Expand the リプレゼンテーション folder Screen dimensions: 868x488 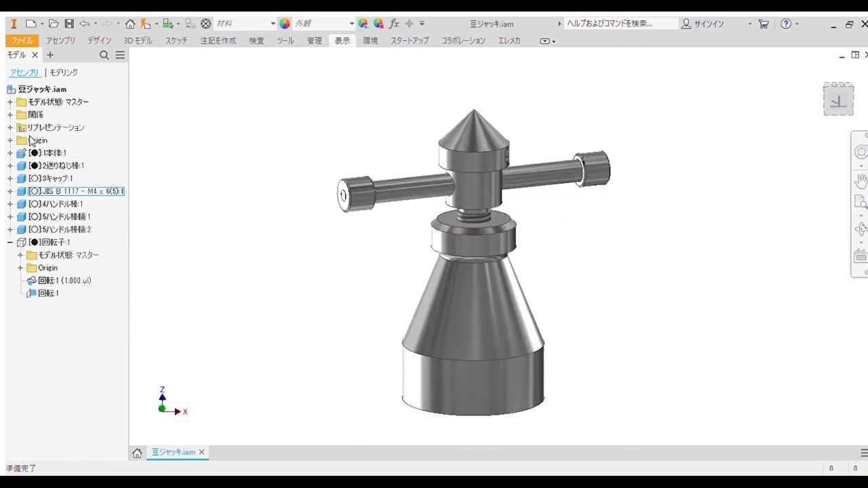[x=10, y=127]
